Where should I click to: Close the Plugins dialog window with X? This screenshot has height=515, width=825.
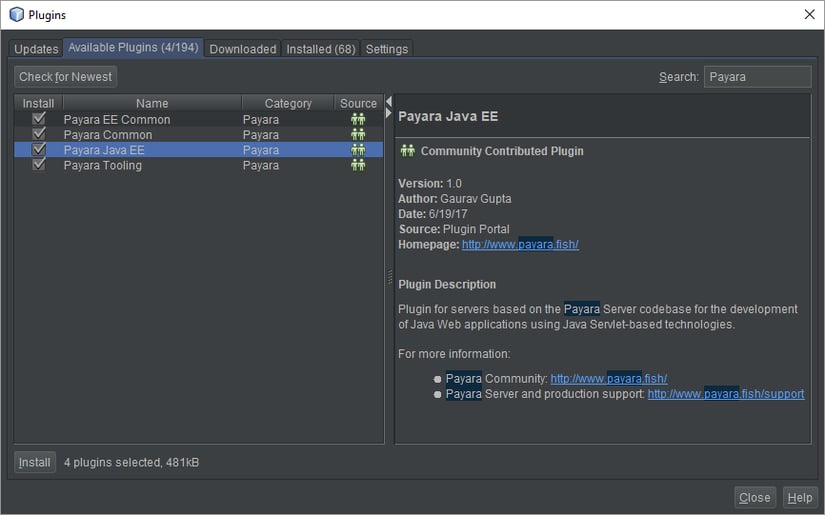[x=810, y=14]
